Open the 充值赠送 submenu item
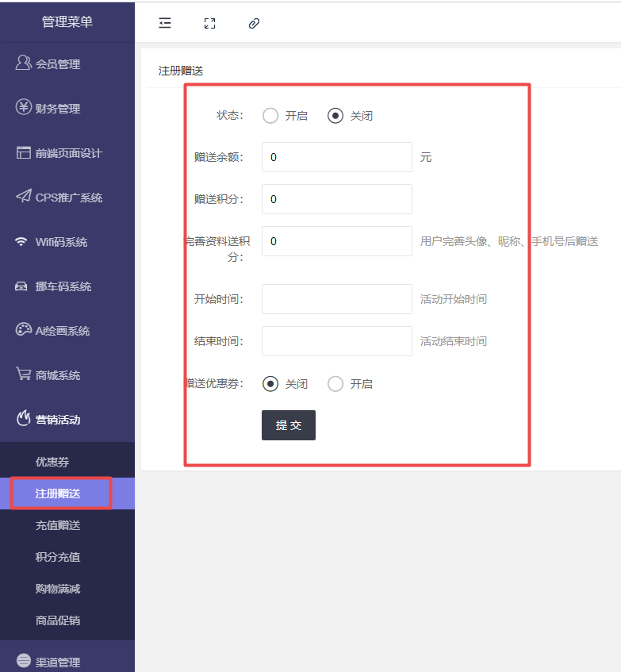Image resolution: width=621 pixels, height=672 pixels. (x=67, y=525)
